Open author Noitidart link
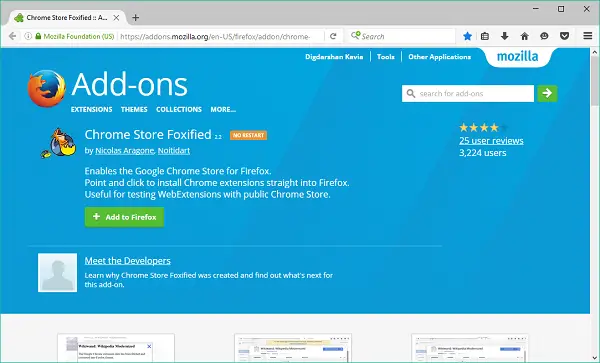600x363 pixels. coord(174,151)
